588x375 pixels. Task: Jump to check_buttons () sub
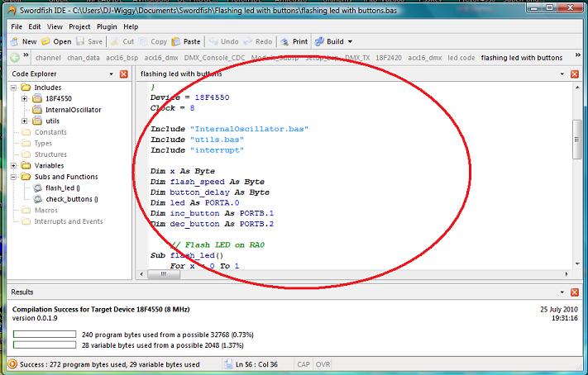click(72, 199)
